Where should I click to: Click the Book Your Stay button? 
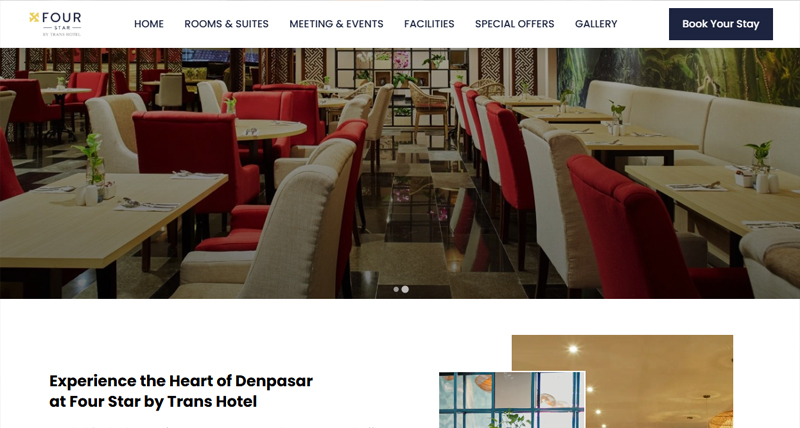pos(720,24)
